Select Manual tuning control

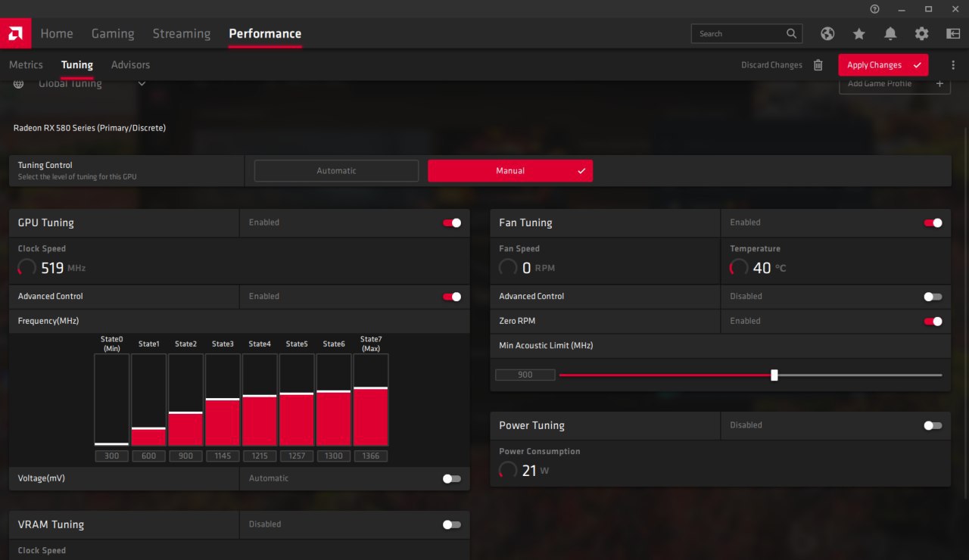[x=510, y=171]
